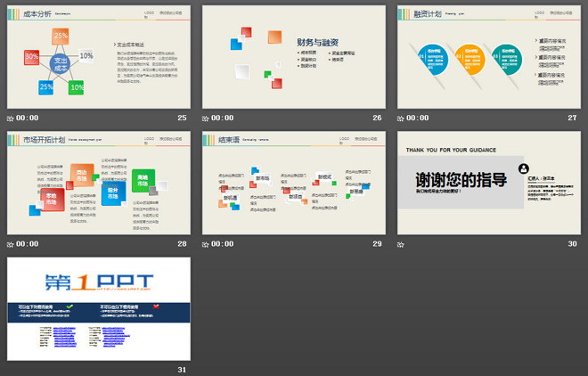Click the transition star icon under slide 29
The height and width of the screenshot is (376, 588).
click(x=206, y=243)
